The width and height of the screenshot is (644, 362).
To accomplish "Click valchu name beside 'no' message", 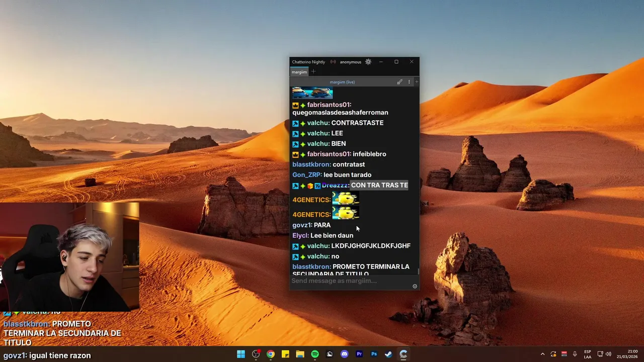I will (318, 256).
